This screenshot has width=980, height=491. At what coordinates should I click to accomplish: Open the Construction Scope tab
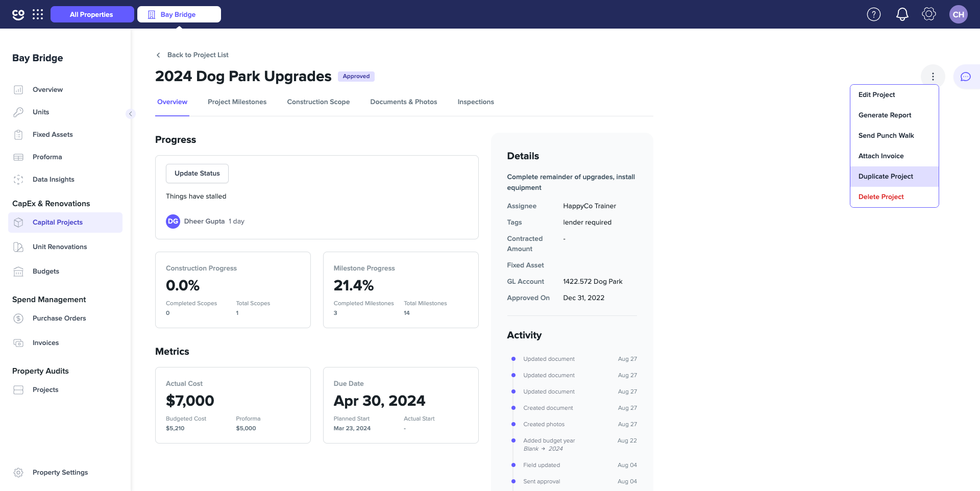pos(318,102)
